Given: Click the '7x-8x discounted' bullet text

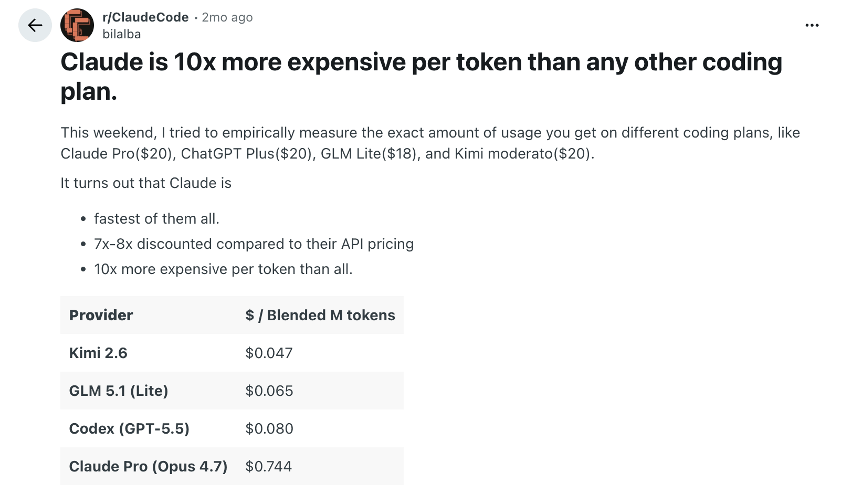Looking at the screenshot, I should tap(254, 244).
